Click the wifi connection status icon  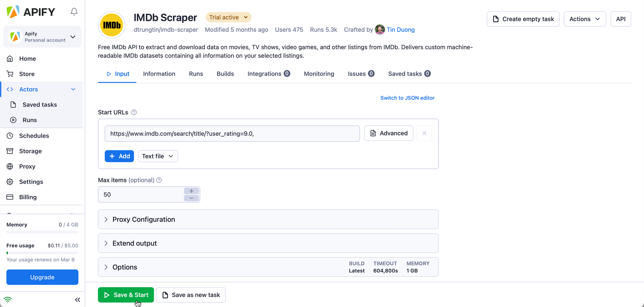[8, 300]
